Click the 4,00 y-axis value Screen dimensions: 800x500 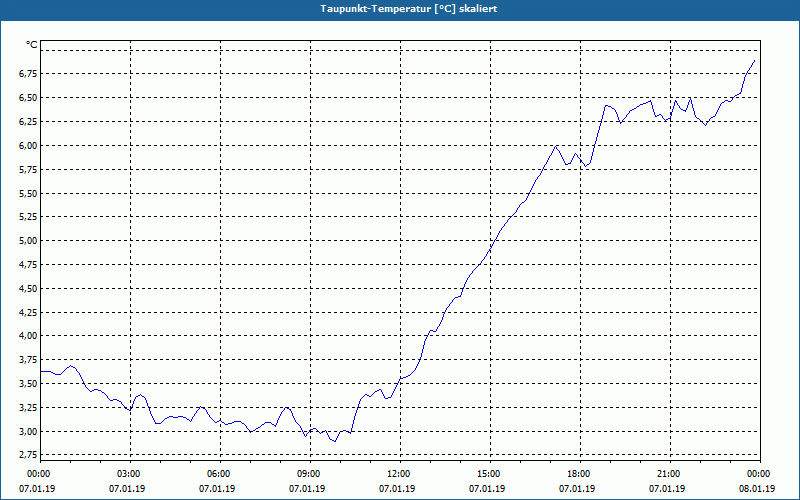click(28, 336)
